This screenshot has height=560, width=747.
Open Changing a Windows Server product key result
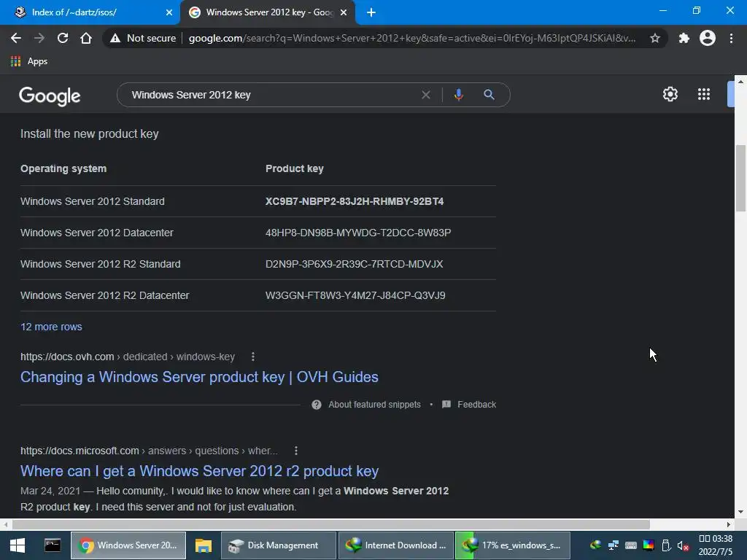[x=199, y=377]
